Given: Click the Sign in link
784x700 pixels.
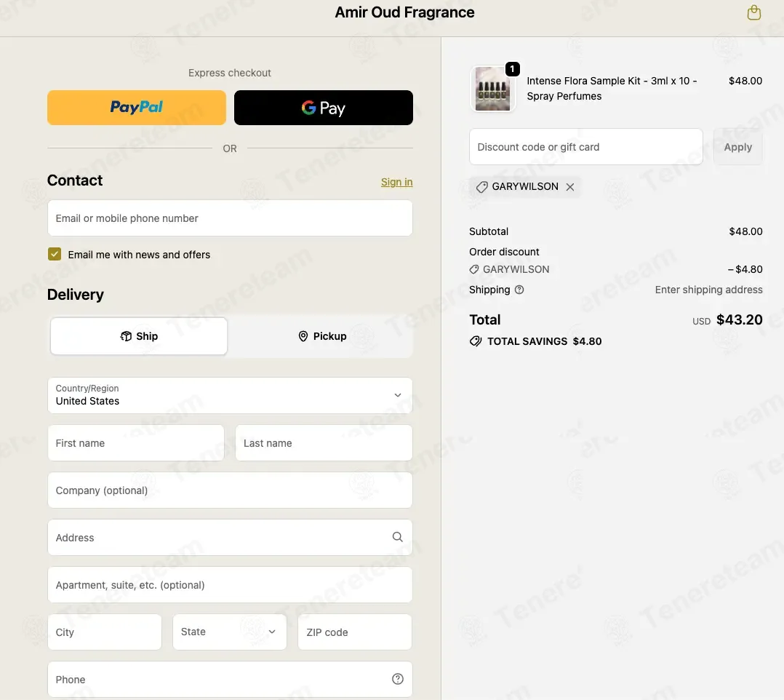Looking at the screenshot, I should point(397,182).
